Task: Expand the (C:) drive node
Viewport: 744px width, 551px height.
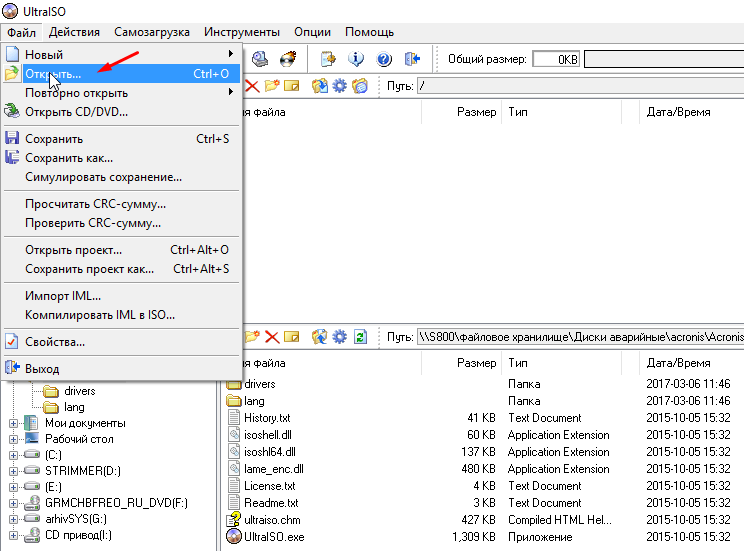Action: pos(13,455)
